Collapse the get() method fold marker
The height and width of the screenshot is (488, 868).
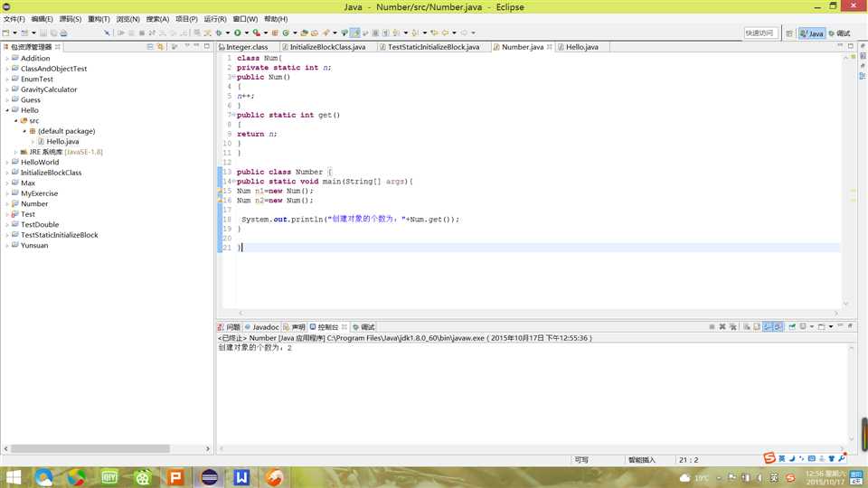pos(234,115)
